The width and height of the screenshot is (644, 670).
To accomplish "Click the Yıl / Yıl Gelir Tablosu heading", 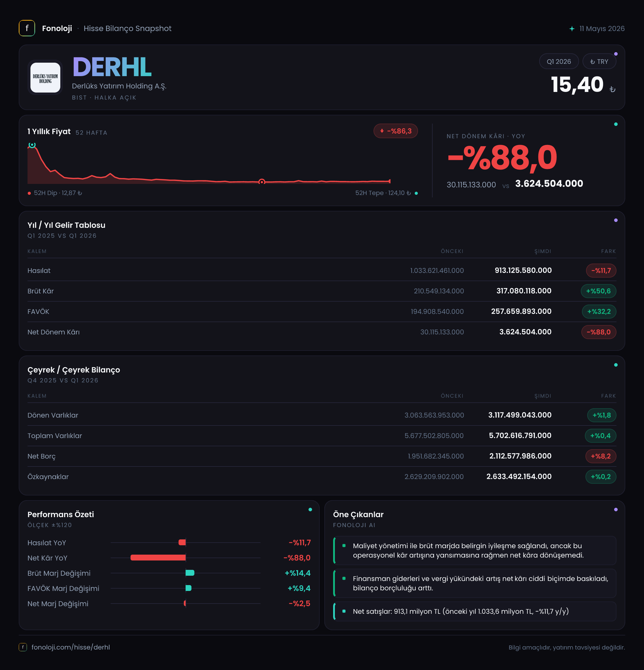I will click(x=66, y=225).
